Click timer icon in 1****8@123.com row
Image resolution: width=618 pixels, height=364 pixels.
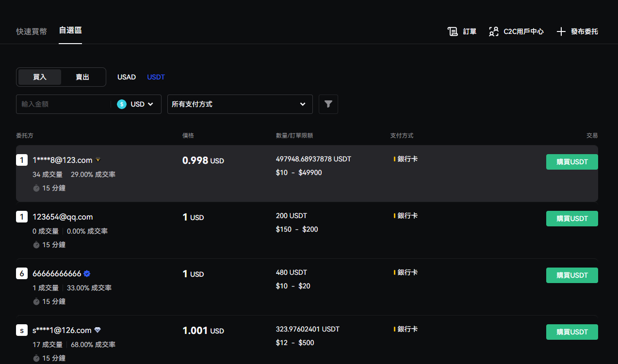click(x=36, y=188)
